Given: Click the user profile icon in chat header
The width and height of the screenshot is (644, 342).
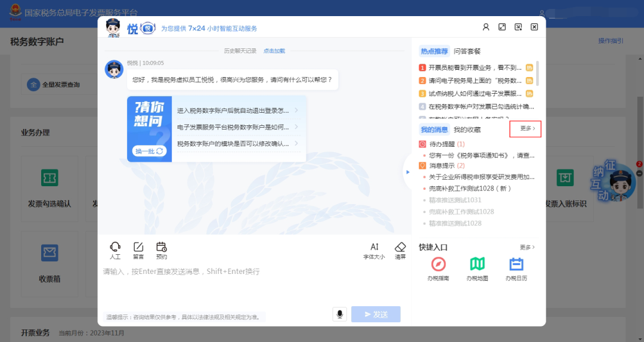Looking at the screenshot, I should coord(486,27).
